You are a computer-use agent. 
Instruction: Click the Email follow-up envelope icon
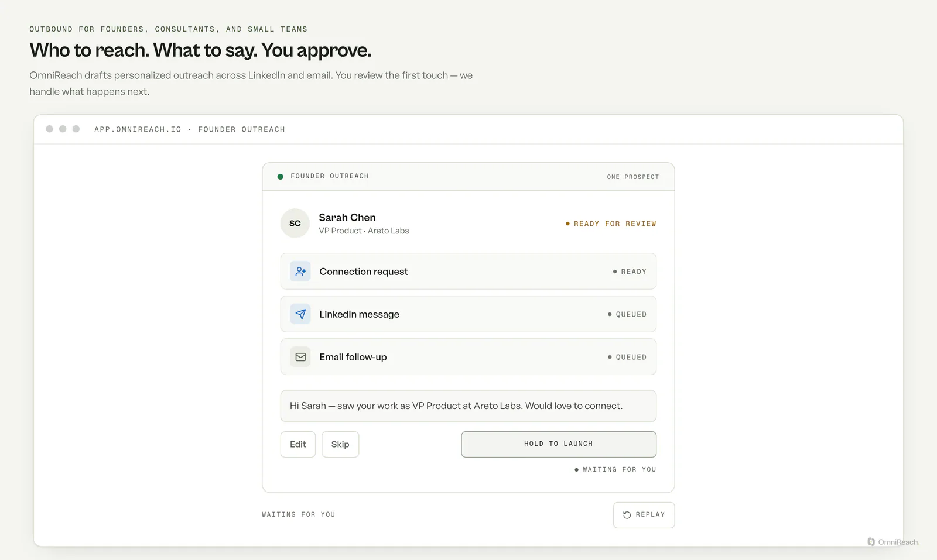pos(300,357)
